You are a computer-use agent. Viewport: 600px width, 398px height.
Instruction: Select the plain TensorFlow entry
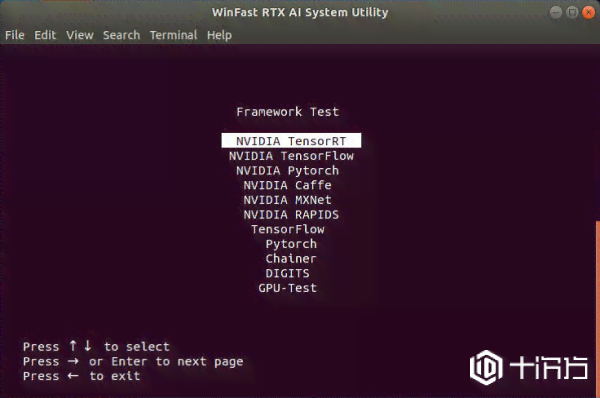pyautogui.click(x=288, y=229)
